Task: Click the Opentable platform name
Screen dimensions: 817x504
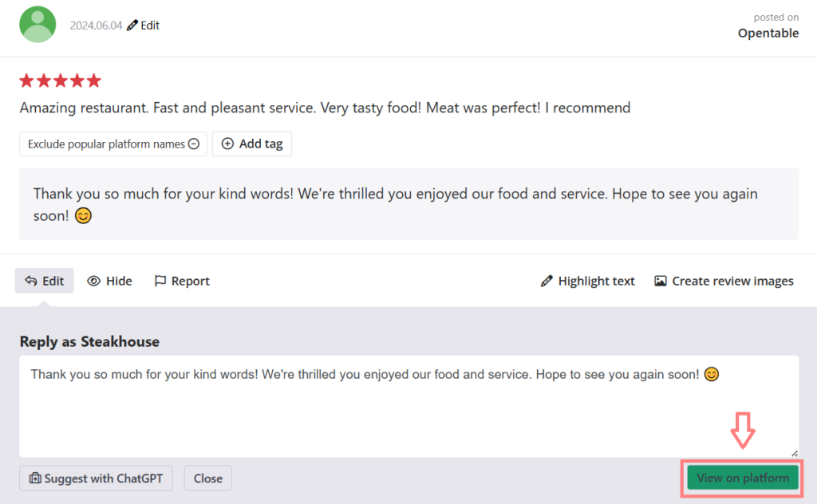Action: click(x=768, y=33)
